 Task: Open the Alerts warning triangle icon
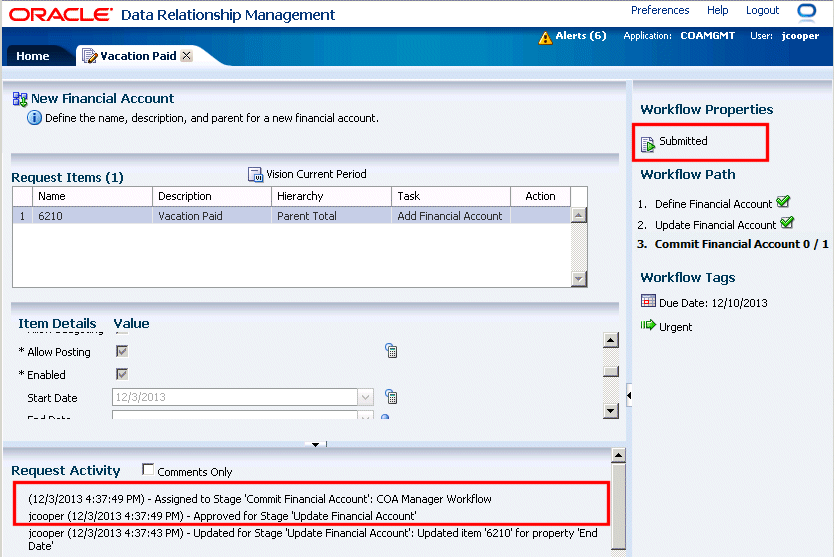tap(545, 38)
